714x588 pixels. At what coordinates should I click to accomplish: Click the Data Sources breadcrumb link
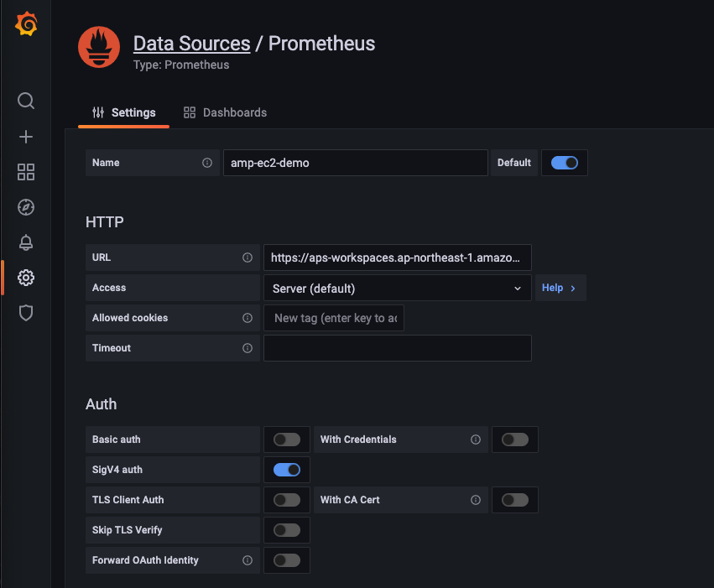(191, 44)
